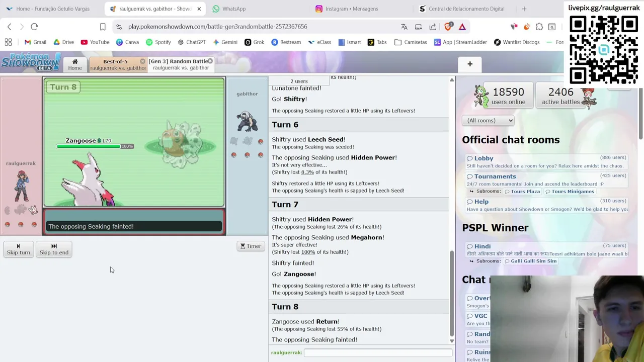The width and height of the screenshot is (644, 362).
Task: Open browser extensions puzzle icon
Action: coord(539,27)
